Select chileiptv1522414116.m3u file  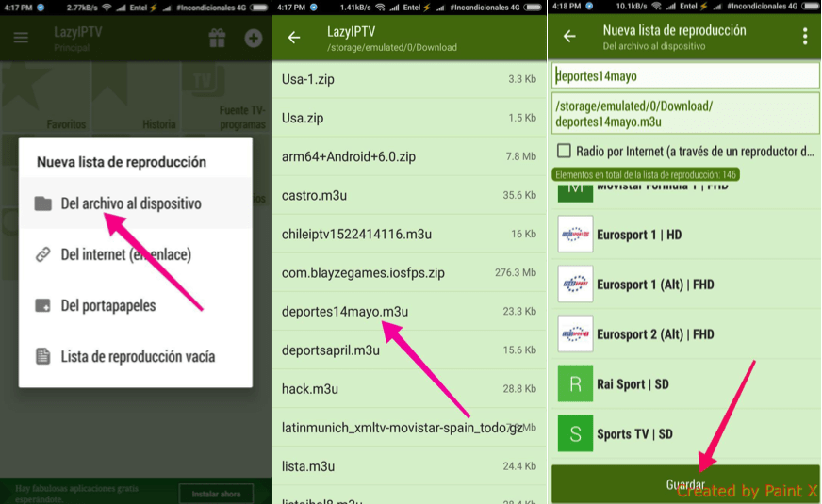point(409,235)
